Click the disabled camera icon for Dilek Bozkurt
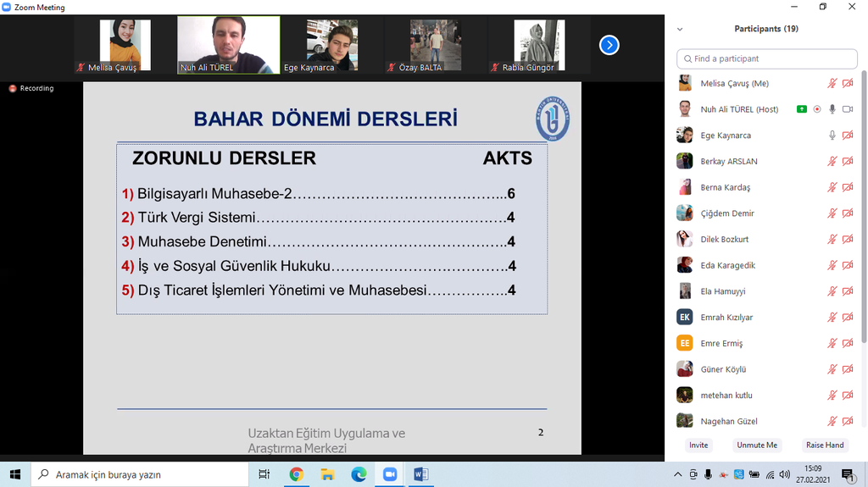The width and height of the screenshot is (868, 487). (x=848, y=240)
